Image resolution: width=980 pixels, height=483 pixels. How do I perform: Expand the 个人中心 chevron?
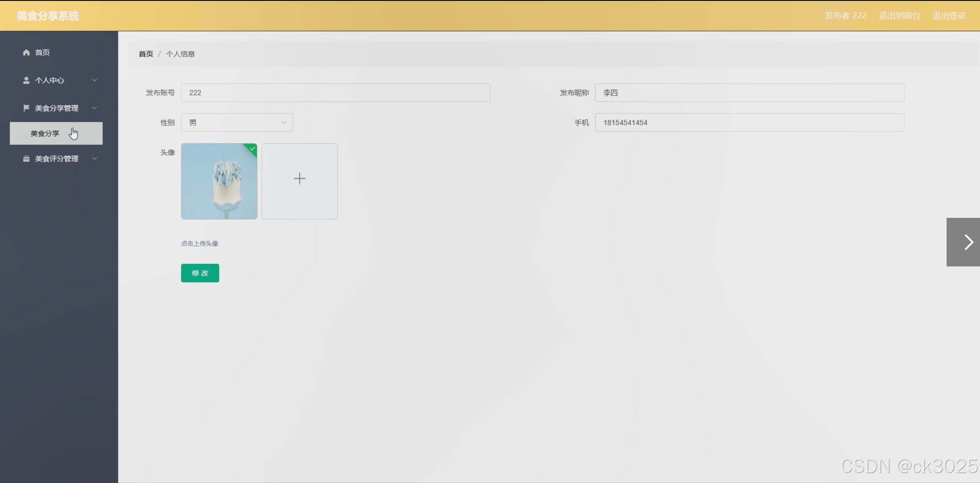tap(94, 80)
